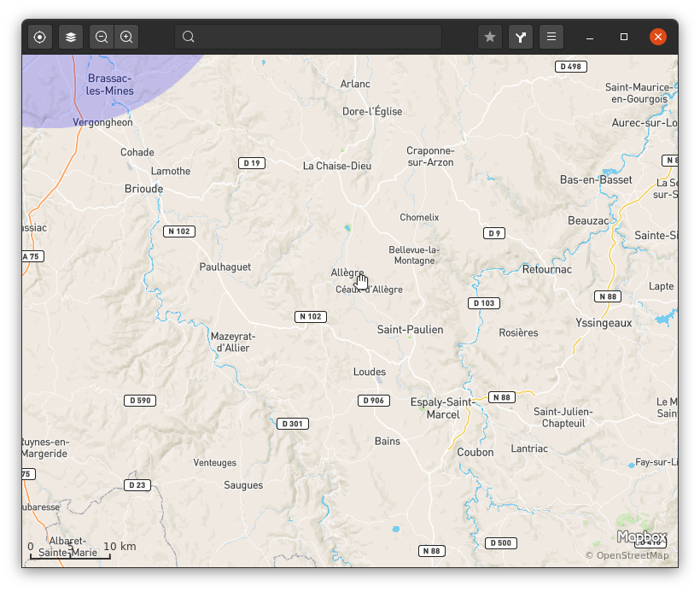Click the Saugues town label
The height and width of the screenshot is (592, 700).
[x=243, y=485]
